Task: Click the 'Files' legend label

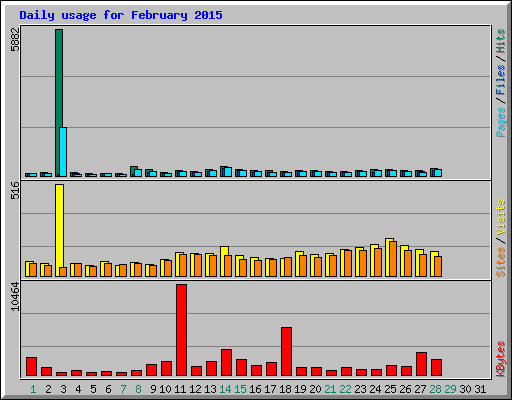Action: click(500, 79)
